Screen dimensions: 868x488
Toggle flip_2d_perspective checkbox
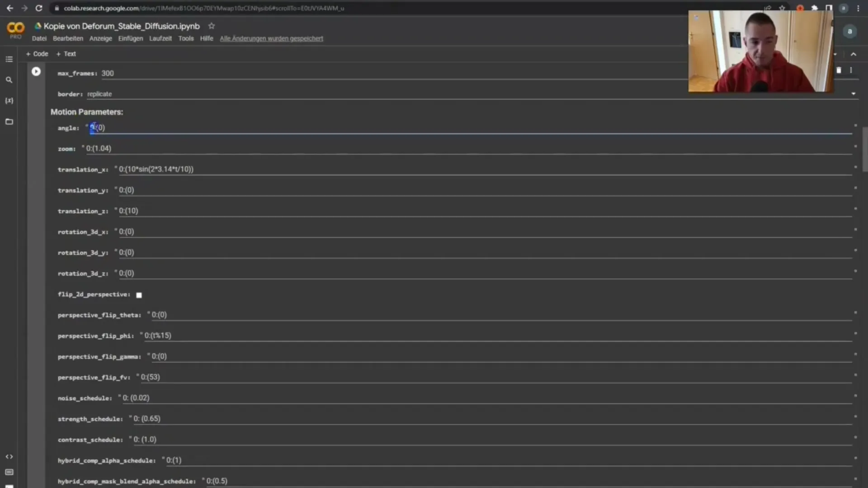coord(139,295)
